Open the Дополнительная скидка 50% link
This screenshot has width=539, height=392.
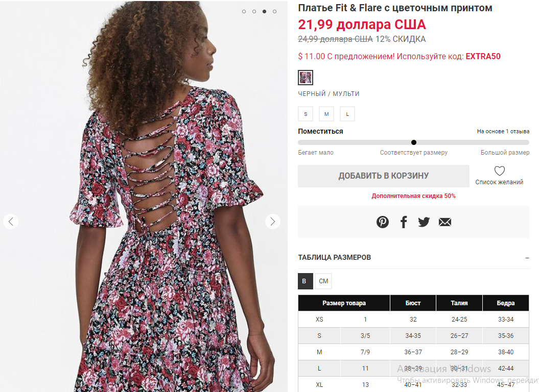click(x=413, y=196)
